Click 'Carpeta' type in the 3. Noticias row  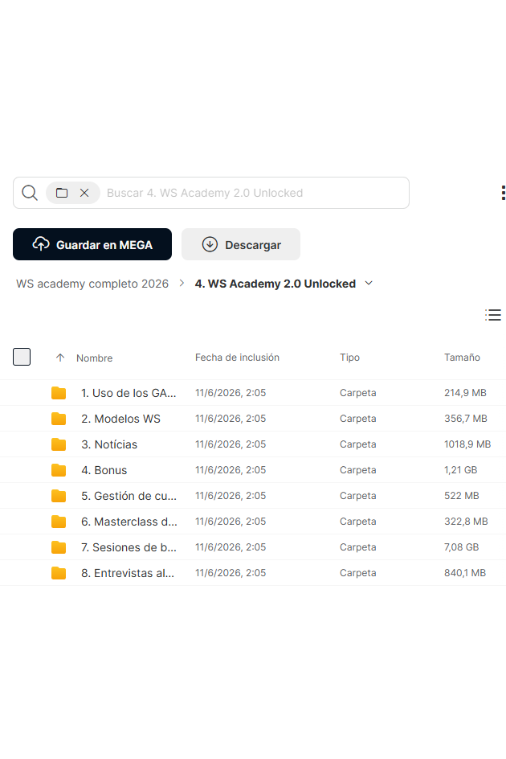tap(358, 444)
